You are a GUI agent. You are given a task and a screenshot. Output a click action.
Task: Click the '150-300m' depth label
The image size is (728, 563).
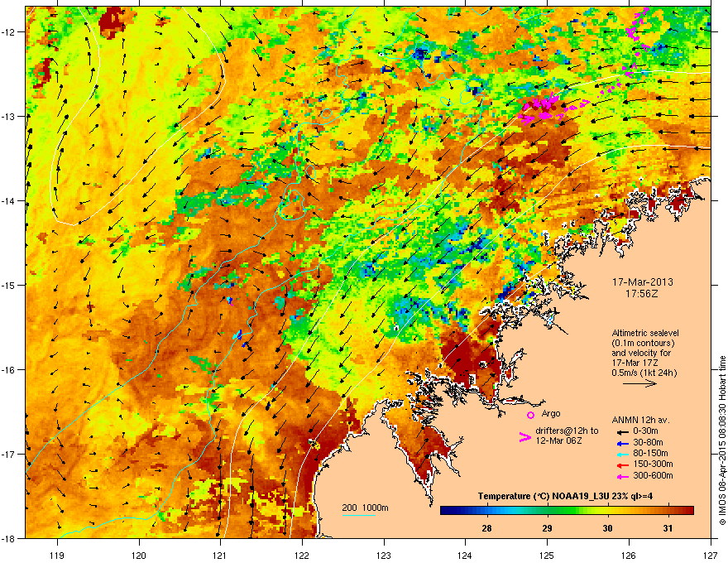(x=653, y=464)
